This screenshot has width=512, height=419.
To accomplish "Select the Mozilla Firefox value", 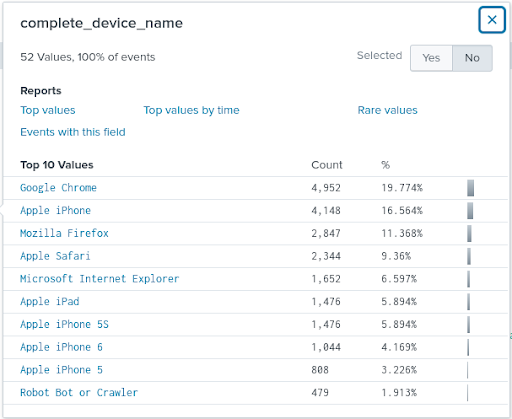I will 64,233.
